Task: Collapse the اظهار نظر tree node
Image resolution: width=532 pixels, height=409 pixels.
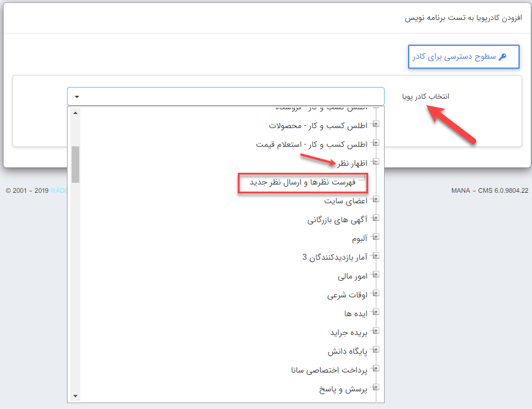Action: point(376,162)
